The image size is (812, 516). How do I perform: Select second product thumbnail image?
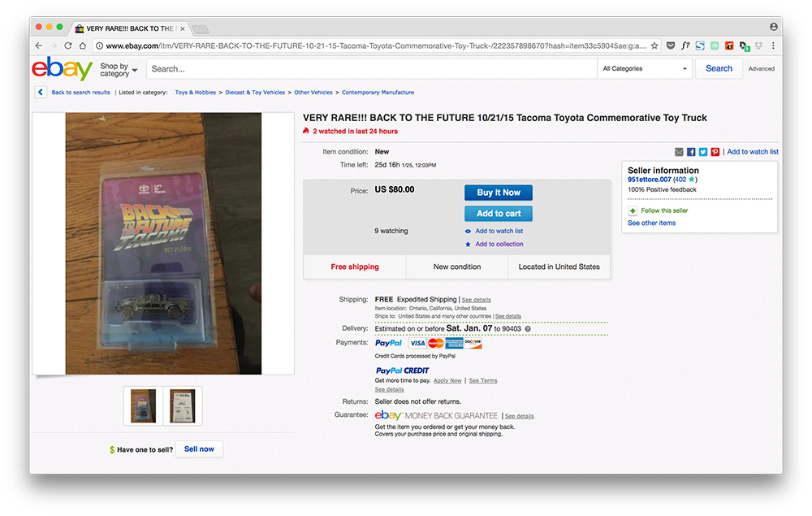(183, 405)
